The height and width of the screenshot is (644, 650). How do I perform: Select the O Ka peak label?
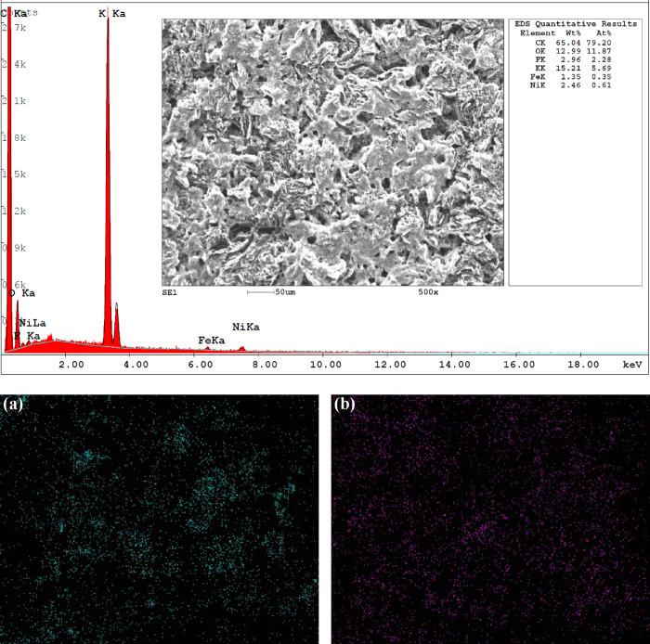click(x=22, y=293)
